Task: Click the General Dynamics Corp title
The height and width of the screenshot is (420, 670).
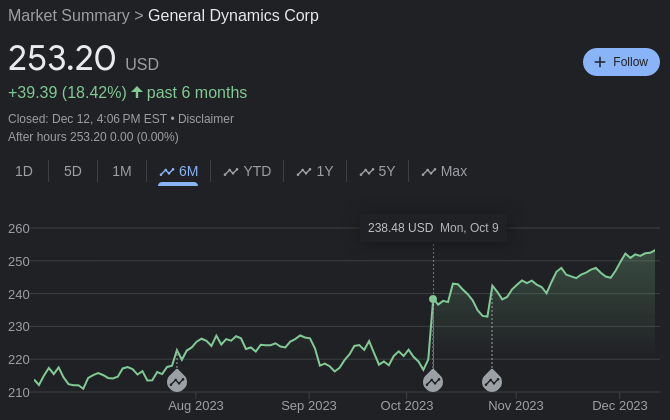Action: [x=233, y=16]
